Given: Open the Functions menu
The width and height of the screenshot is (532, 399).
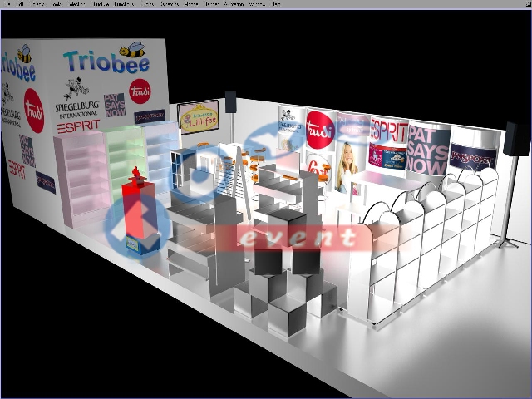Looking at the screenshot, I should [124, 4].
